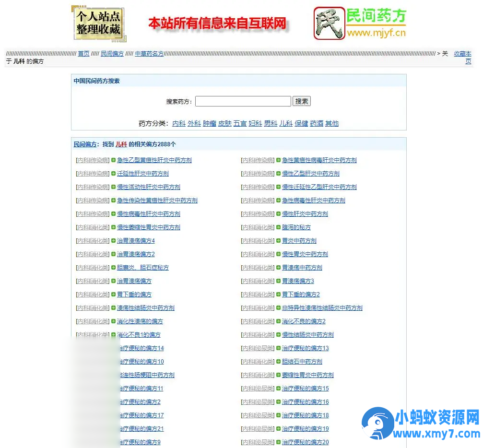This screenshot has width=483, height=448.
Task: Click the 个人站点整理收藏 stamp image
Action: coord(98,22)
